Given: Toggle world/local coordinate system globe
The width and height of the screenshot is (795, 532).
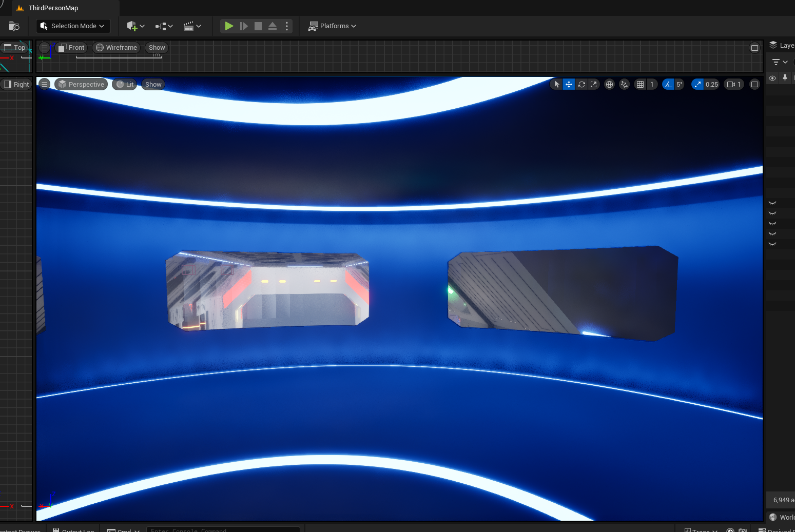Looking at the screenshot, I should 609,85.
